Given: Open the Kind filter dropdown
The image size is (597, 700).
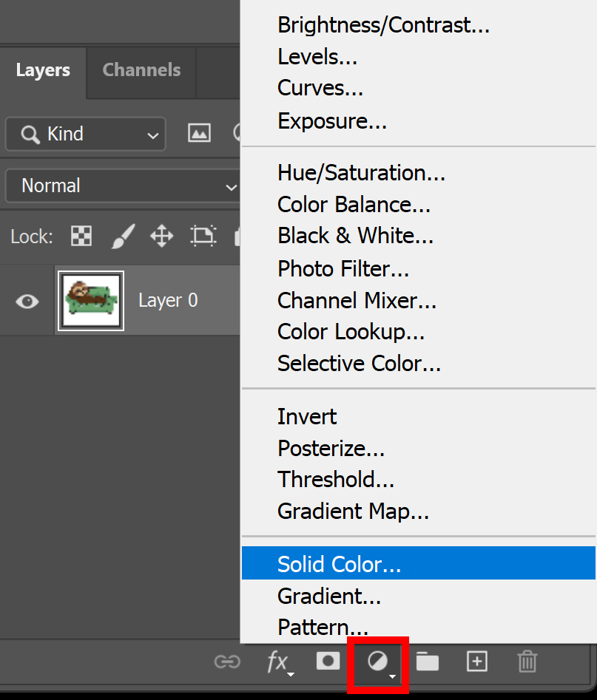Looking at the screenshot, I should click(x=86, y=134).
